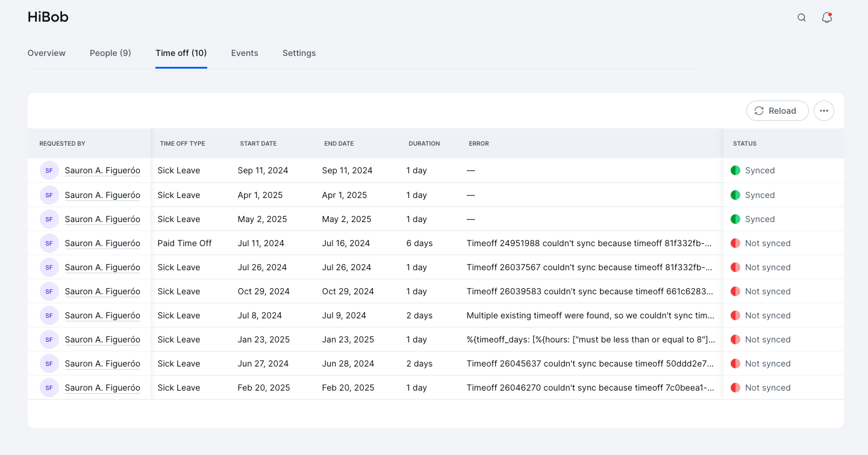Open the search icon in the header
This screenshot has height=455, width=868.
click(x=802, y=17)
